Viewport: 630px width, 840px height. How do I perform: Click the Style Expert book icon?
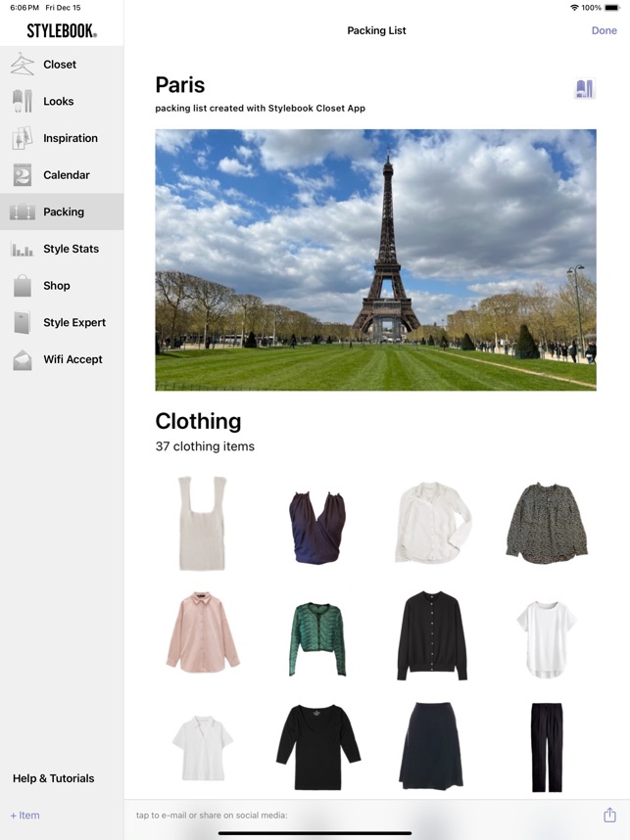pos(22,322)
